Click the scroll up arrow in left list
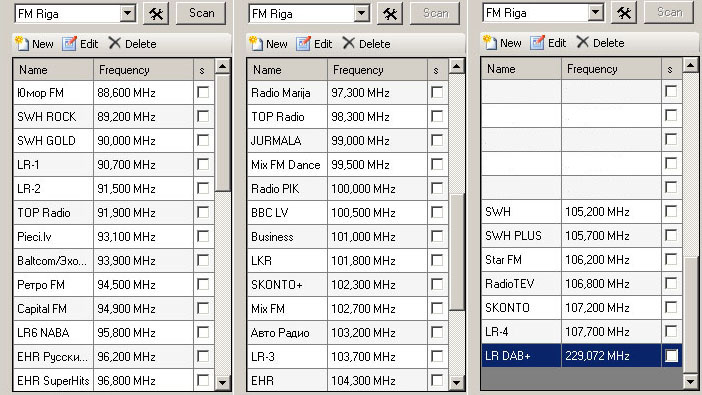The image size is (702, 395). pyautogui.click(x=223, y=67)
